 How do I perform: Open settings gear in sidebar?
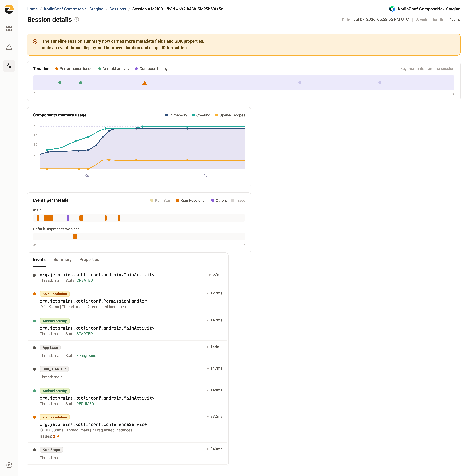click(9, 465)
